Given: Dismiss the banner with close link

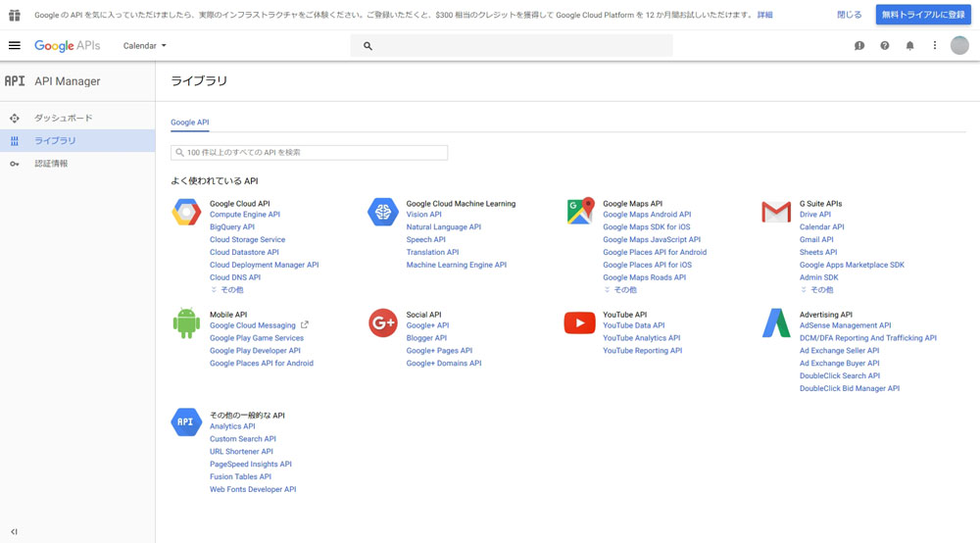Looking at the screenshot, I should pyautogui.click(x=850, y=15).
